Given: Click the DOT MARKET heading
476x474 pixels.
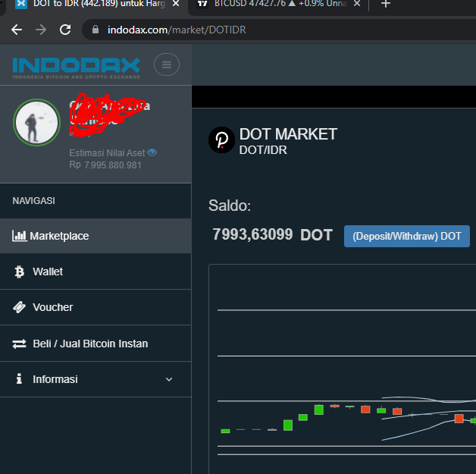Looking at the screenshot, I should [288, 134].
